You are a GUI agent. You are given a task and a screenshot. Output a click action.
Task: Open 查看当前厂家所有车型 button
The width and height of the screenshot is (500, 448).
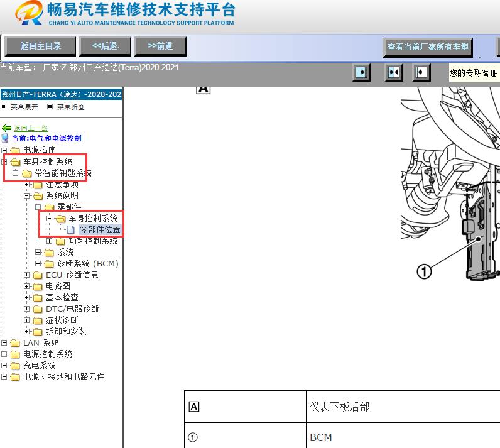point(428,47)
